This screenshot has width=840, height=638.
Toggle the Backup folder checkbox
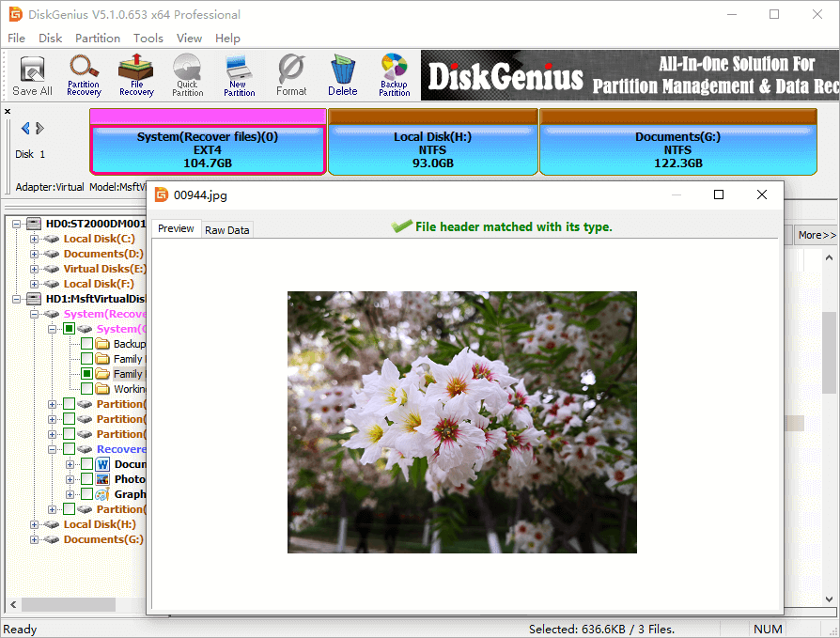pos(87,344)
